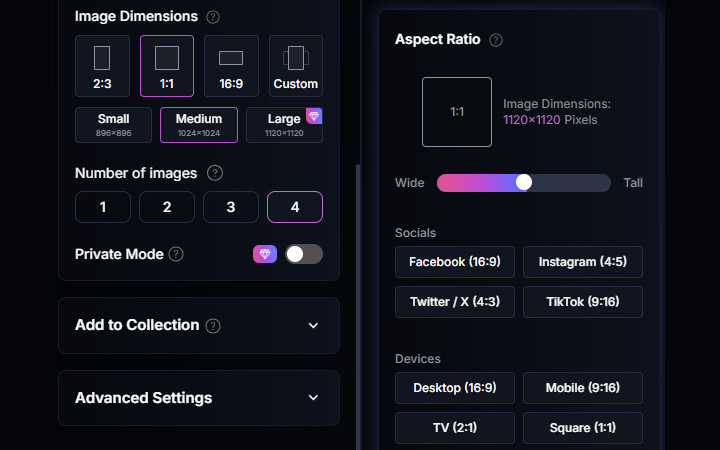Select the 16:9 landscape ratio
Viewport: 720px width, 450px height.
tap(231, 66)
